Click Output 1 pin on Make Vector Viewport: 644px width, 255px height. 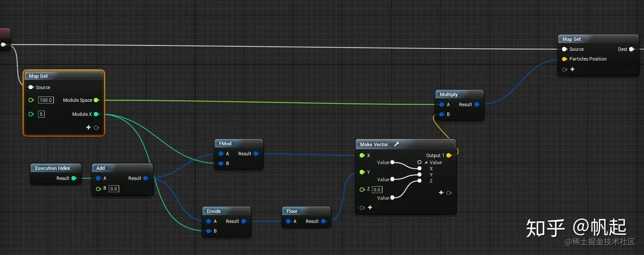coord(449,155)
